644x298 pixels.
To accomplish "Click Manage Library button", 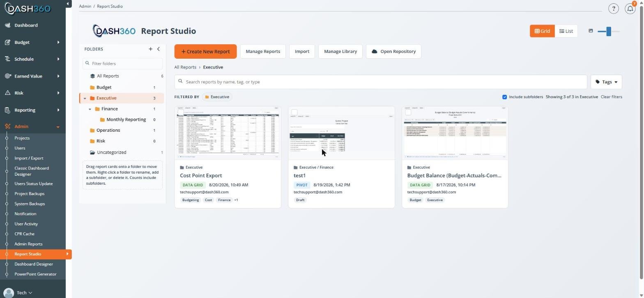I will click(340, 51).
